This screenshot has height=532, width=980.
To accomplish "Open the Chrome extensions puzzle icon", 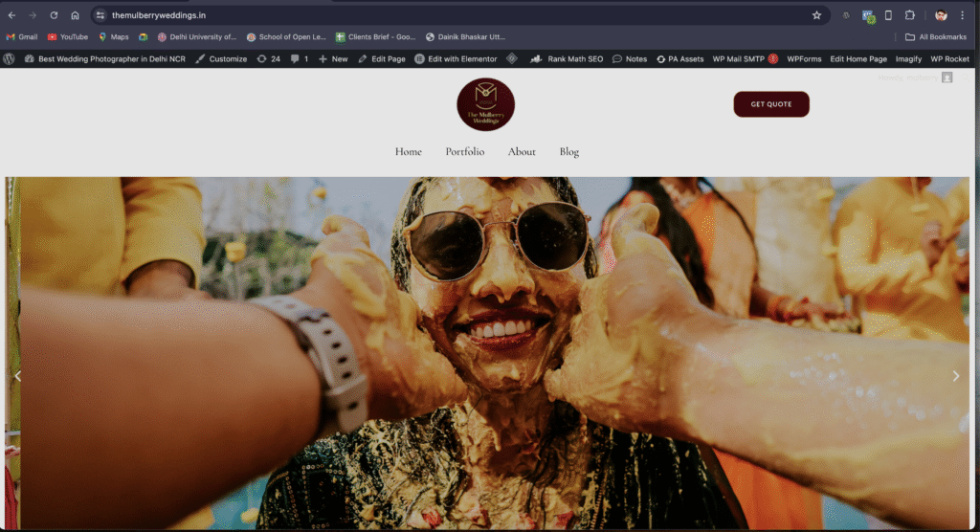I will 909,15.
